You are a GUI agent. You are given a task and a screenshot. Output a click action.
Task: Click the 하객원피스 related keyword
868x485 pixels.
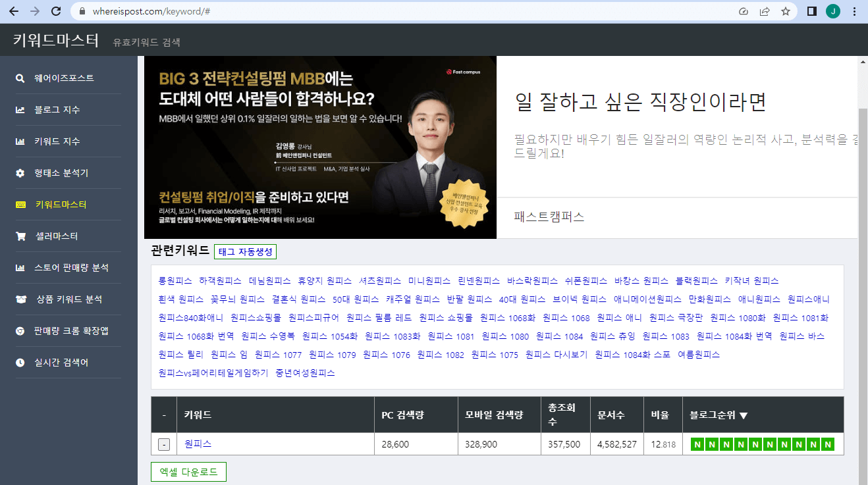[221, 281]
